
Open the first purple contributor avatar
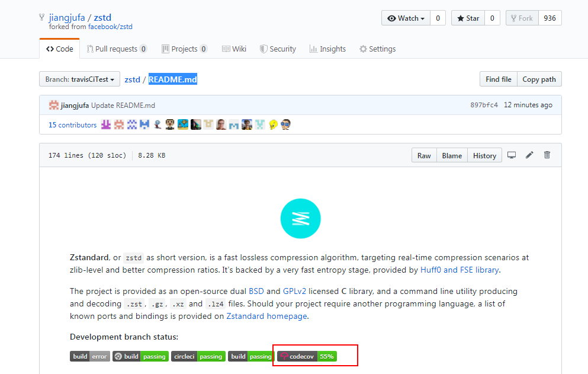pyautogui.click(x=106, y=124)
